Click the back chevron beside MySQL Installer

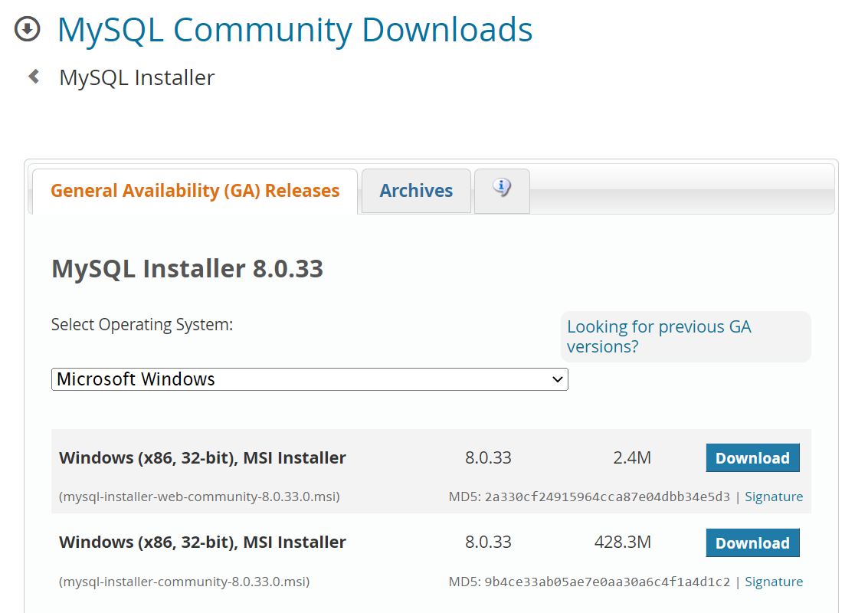(32, 76)
